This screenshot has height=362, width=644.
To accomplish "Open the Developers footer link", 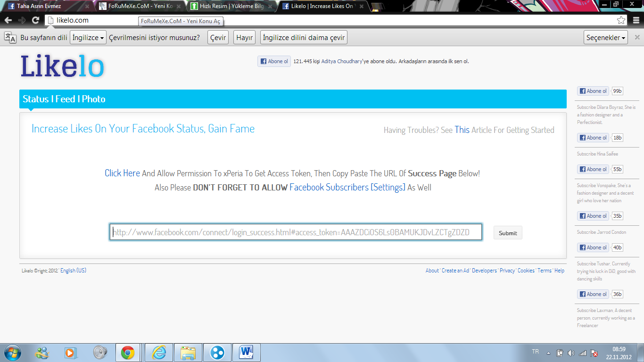I will (x=484, y=271).
